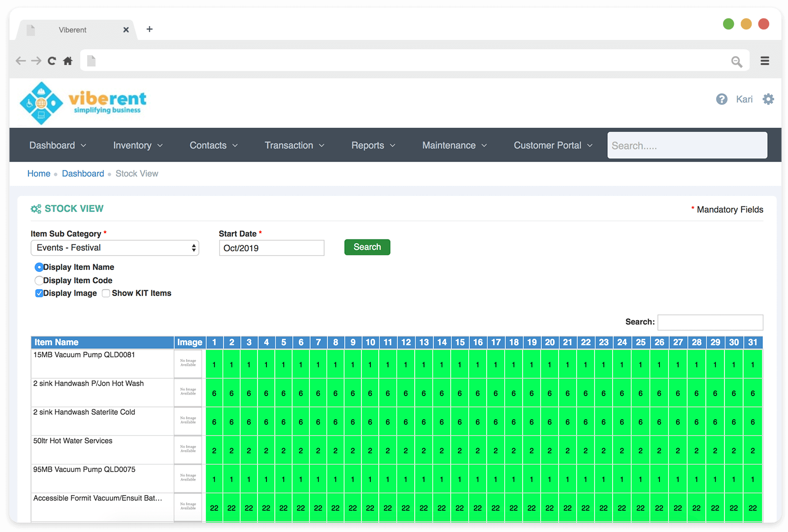Open the Maintenance menu
The image size is (788, 532).
tap(454, 145)
